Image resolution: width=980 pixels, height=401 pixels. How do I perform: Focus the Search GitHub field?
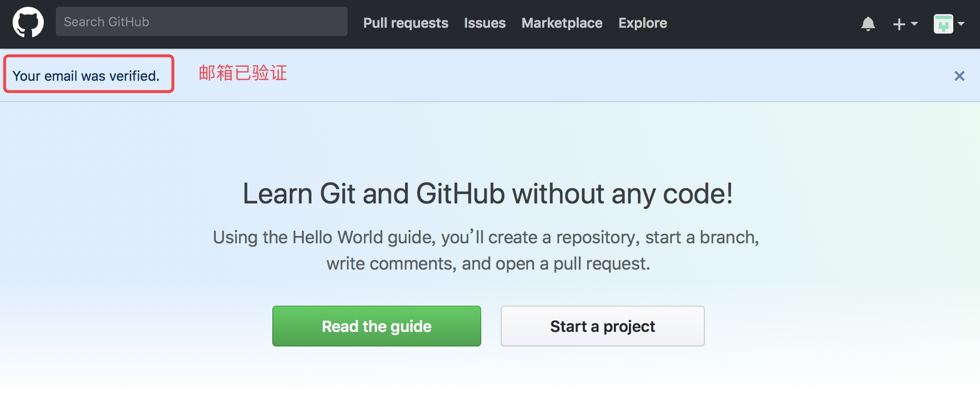click(x=202, y=21)
